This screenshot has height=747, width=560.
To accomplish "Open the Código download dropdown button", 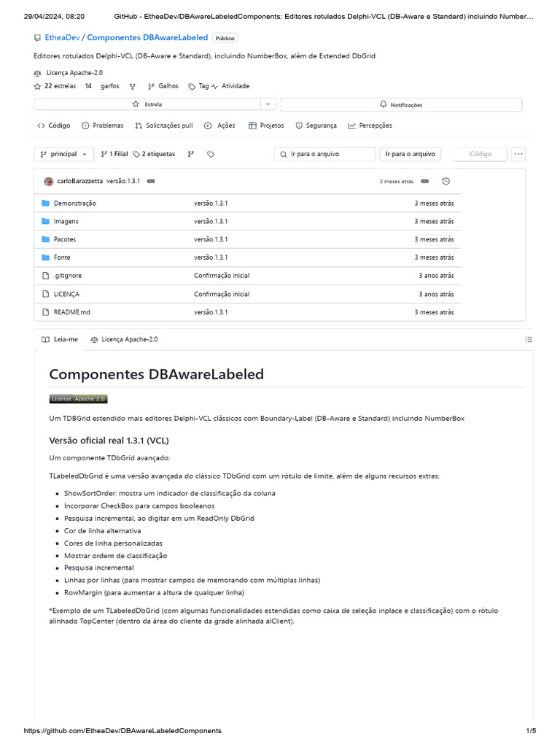I will click(x=480, y=155).
